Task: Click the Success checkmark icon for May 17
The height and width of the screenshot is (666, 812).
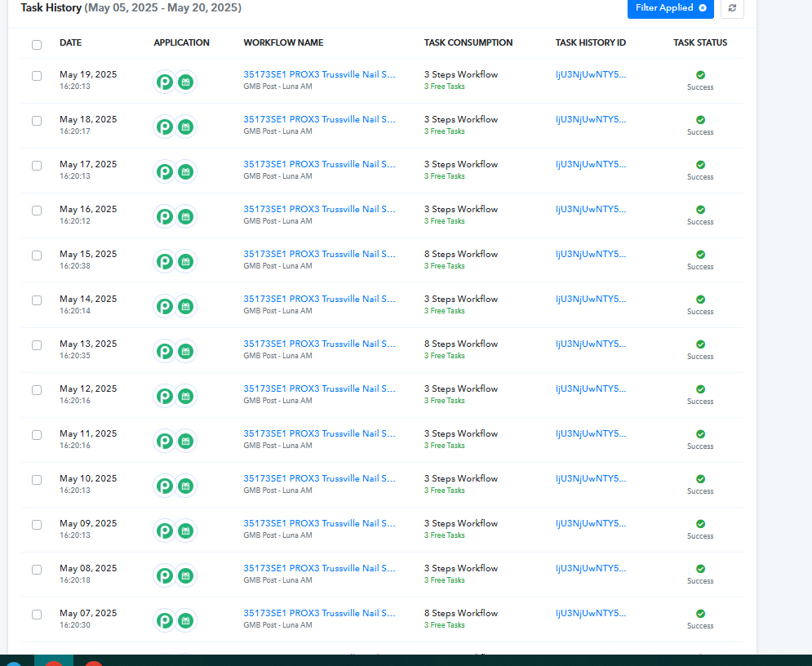Action: pos(700,165)
